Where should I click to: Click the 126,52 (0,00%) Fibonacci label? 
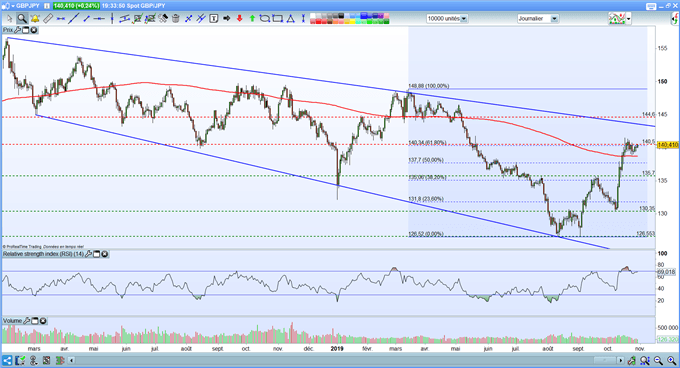[426, 234]
